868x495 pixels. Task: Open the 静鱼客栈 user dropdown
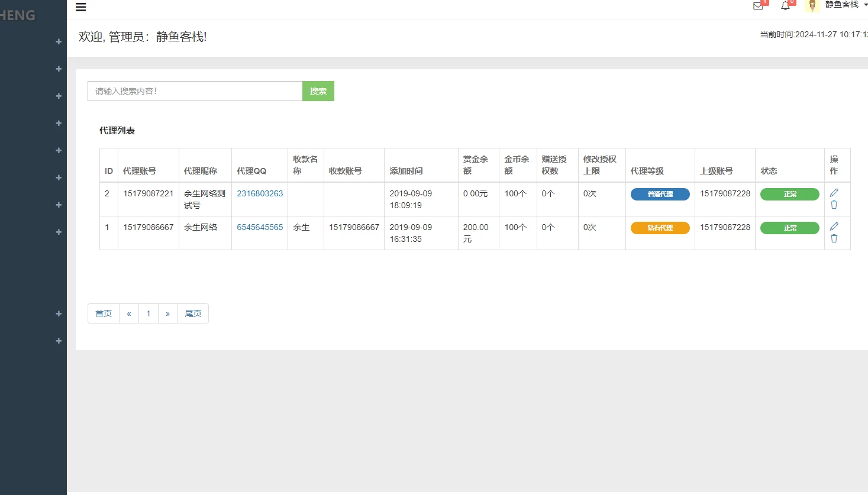pos(846,5)
